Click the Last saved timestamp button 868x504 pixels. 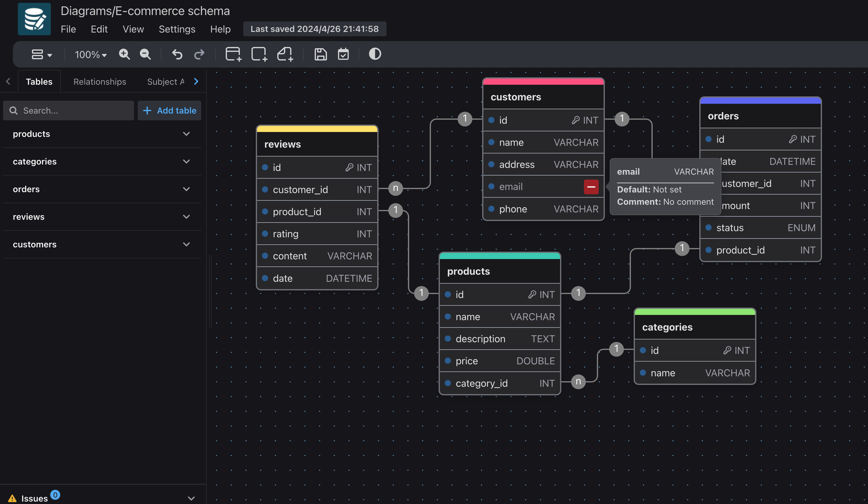(x=314, y=29)
